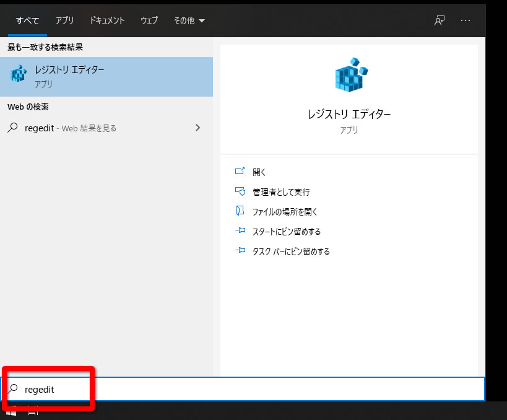Click the magnifier icon in search box
Viewport: 507px width, 420px height.
point(13,388)
